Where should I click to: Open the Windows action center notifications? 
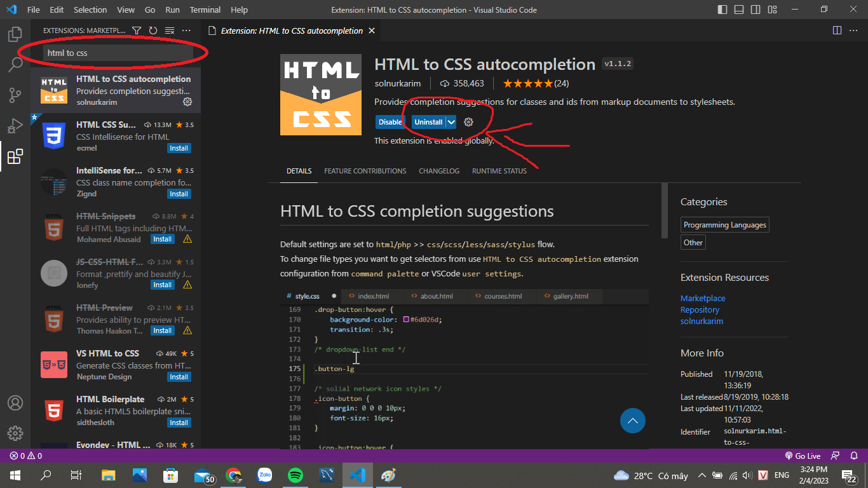(850, 476)
